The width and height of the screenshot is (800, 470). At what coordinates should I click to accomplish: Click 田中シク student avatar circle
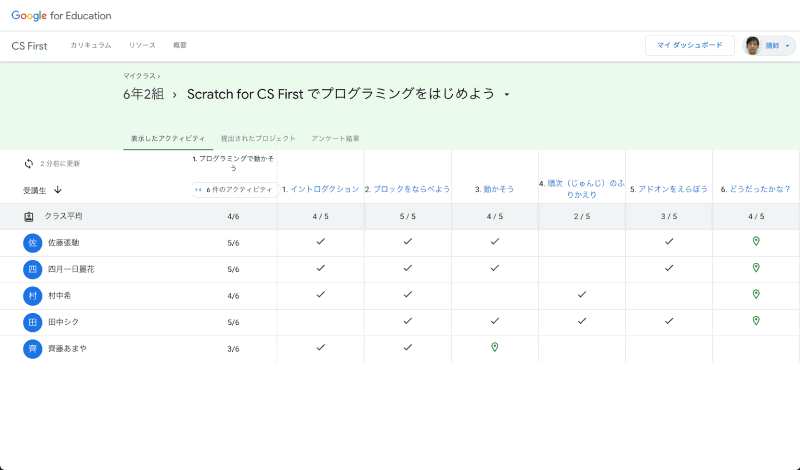(x=33, y=323)
